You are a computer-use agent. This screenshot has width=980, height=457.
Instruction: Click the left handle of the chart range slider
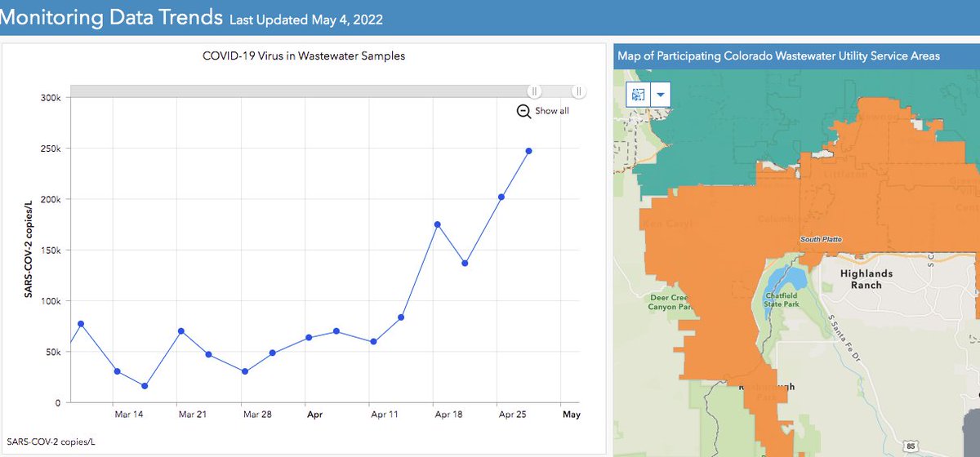click(x=533, y=92)
